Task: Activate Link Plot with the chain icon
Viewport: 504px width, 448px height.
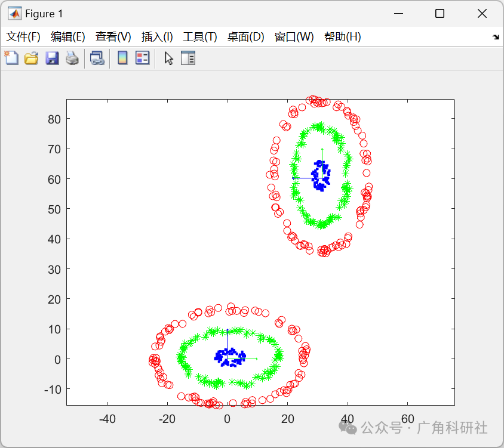Action: 97,58
